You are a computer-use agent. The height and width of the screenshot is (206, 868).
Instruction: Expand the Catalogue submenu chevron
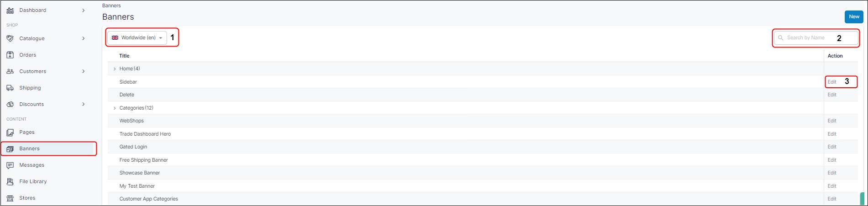(x=84, y=38)
